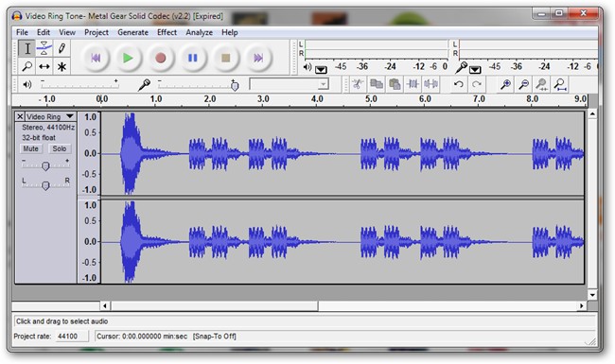Click horizontal scrollbar left arrow
615x364 pixels.
105,305
